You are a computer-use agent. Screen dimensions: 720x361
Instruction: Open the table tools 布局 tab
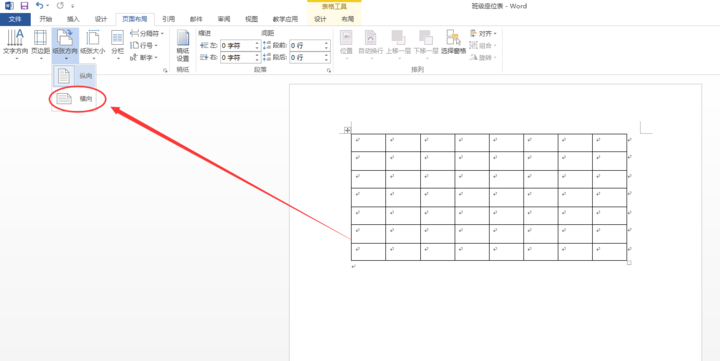point(348,19)
